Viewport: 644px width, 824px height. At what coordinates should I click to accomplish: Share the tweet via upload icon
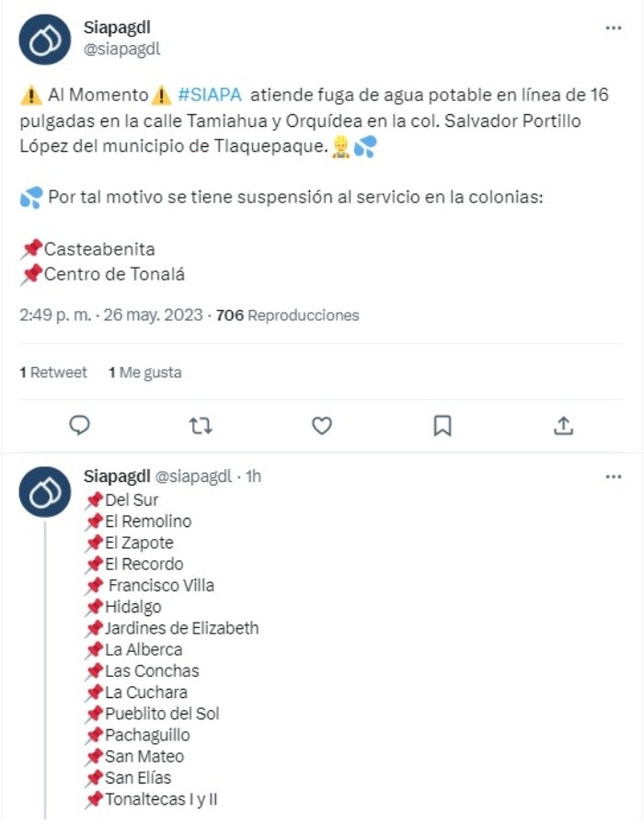tap(563, 425)
